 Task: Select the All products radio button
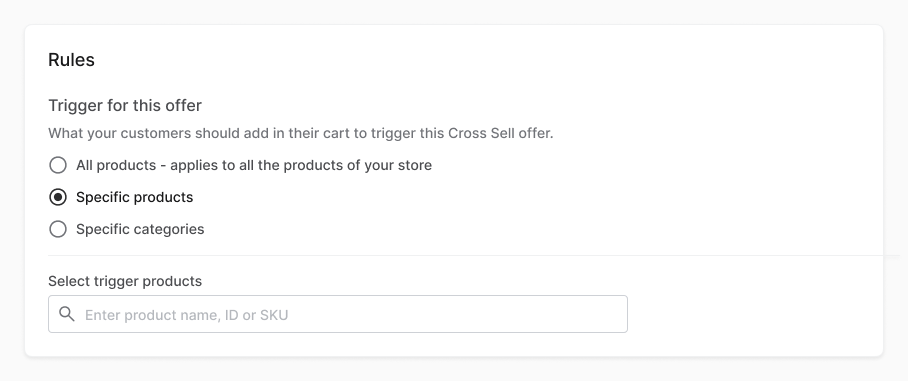[58, 165]
